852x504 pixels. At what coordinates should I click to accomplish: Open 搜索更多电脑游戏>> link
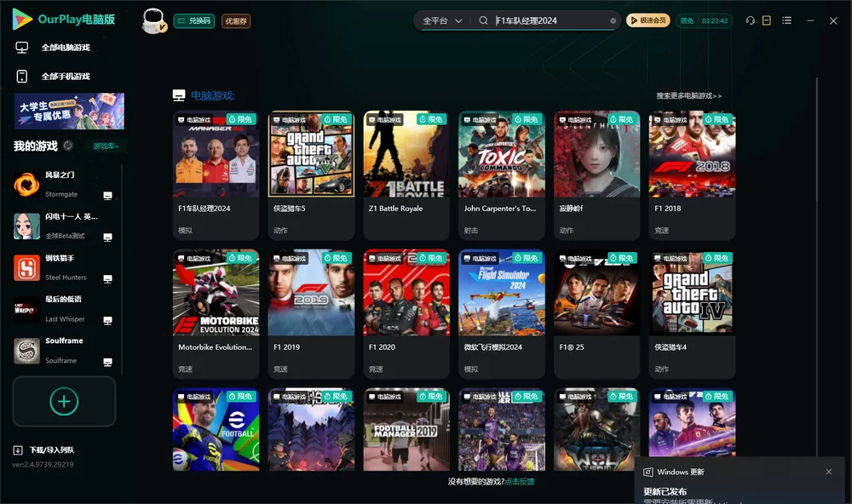click(688, 95)
